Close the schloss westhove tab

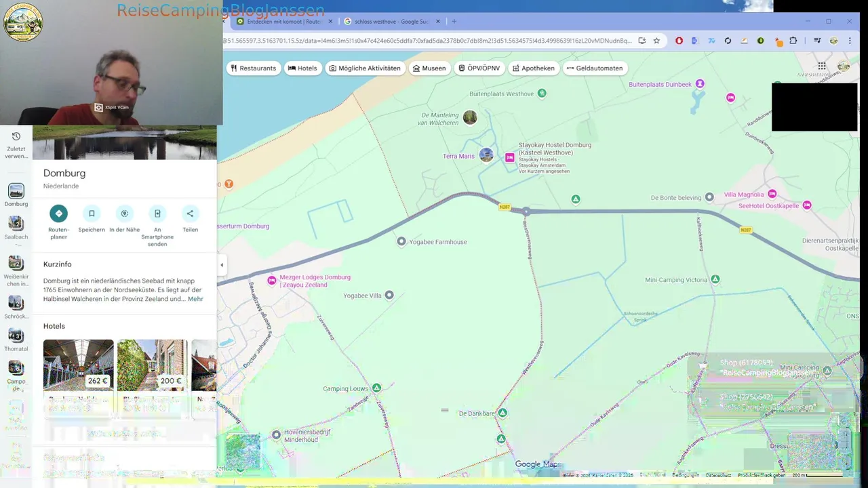(x=438, y=22)
